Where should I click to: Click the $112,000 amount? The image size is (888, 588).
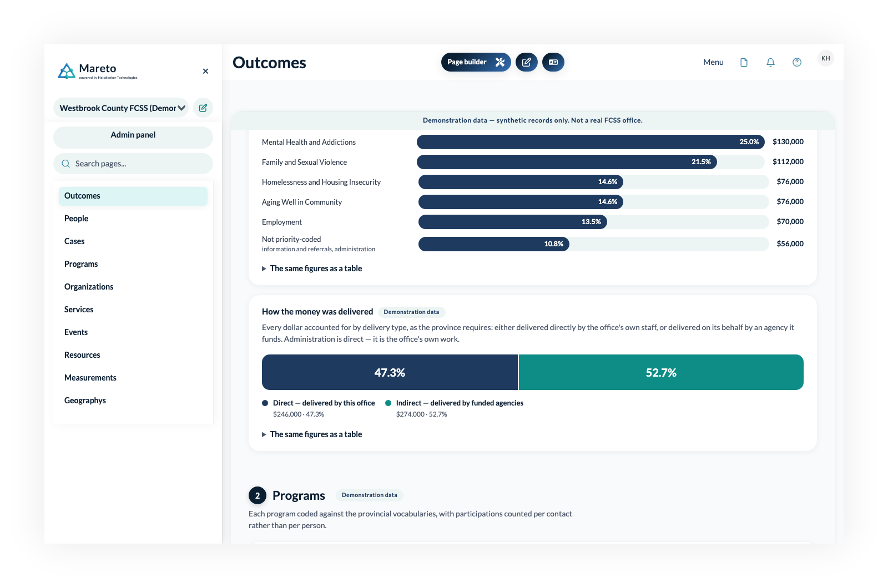[788, 162]
